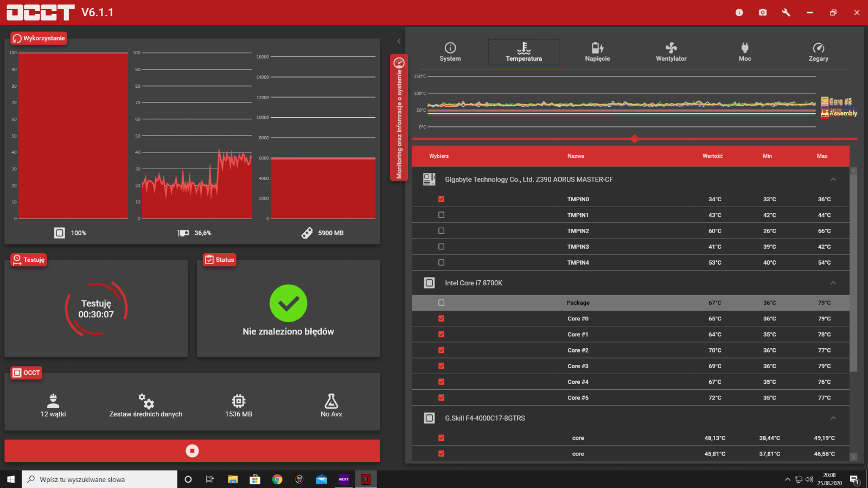This screenshot has width=868, height=488.
Task: Click the CPU icon beside Intel Core i7
Action: [429, 283]
